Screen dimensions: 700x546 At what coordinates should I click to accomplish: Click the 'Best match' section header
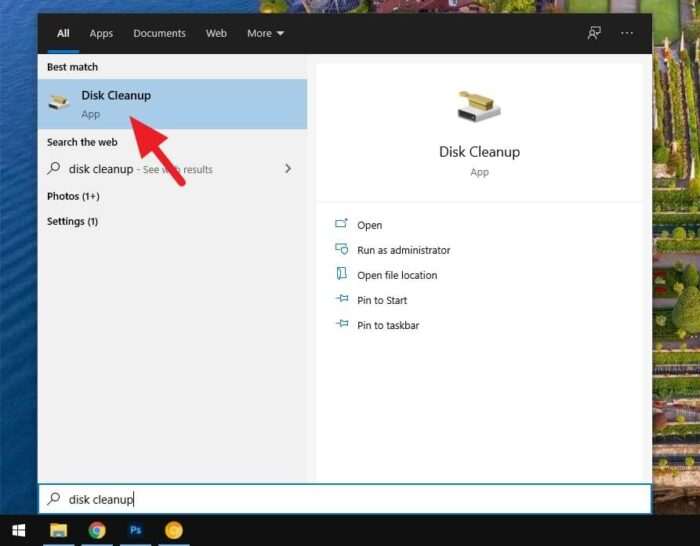tap(72, 67)
